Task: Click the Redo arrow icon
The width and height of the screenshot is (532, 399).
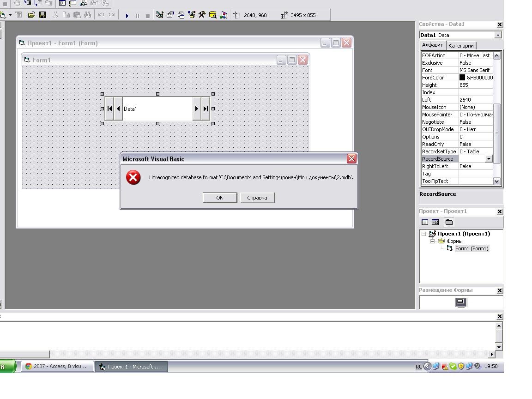Action: coord(112,15)
